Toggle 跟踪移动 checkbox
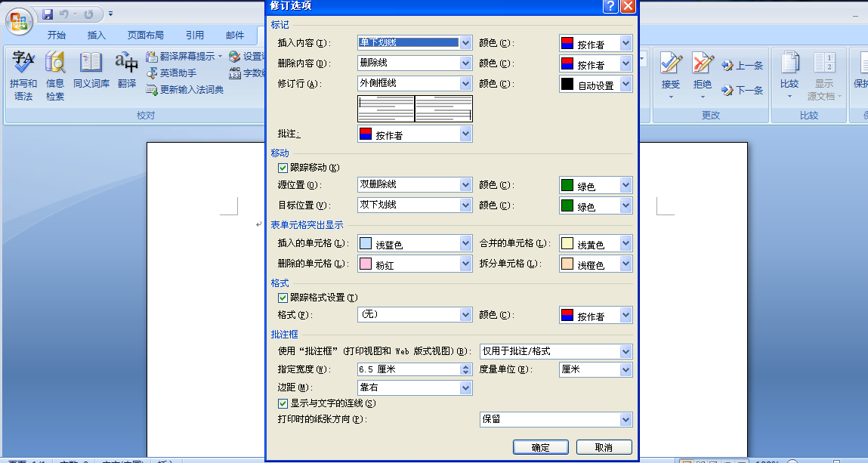Screen dimensions: 868x463 283,168
